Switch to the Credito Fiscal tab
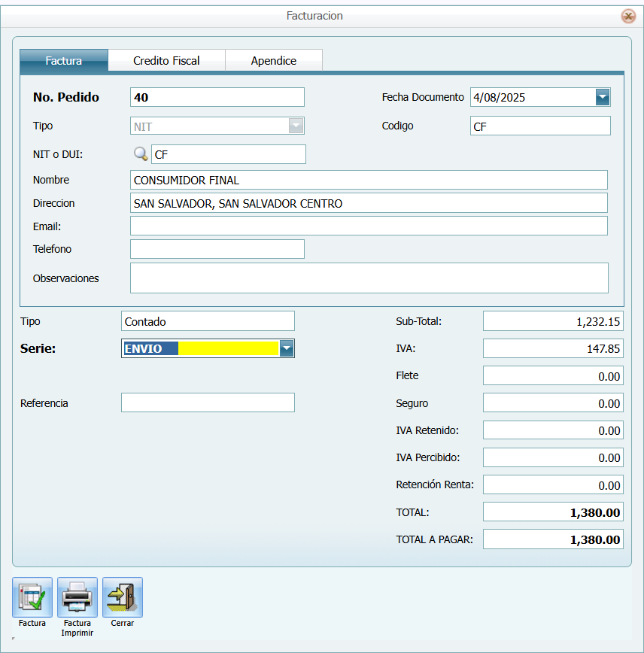Image resolution: width=644 pixels, height=653 pixels. (x=166, y=61)
